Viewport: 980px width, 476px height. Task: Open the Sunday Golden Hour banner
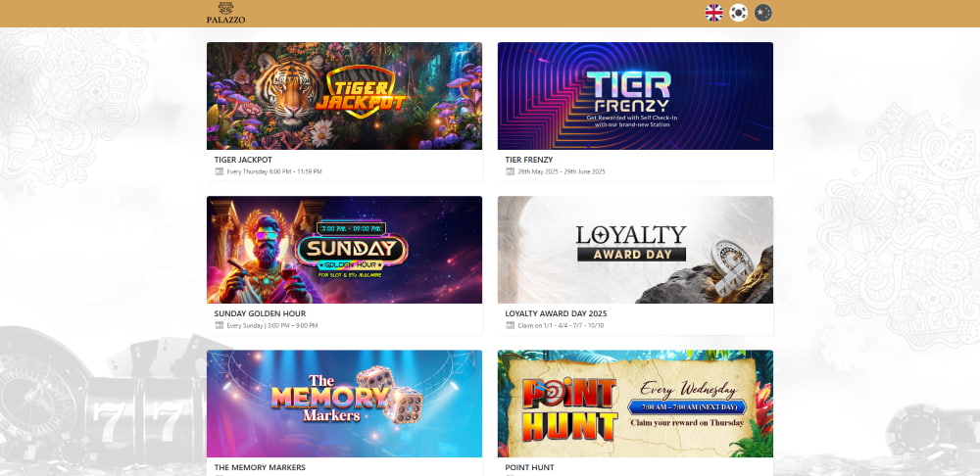click(344, 250)
